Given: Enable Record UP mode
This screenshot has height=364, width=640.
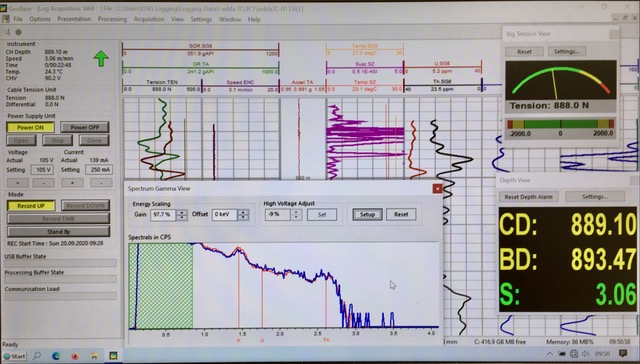Looking at the screenshot, I should click(31, 206).
